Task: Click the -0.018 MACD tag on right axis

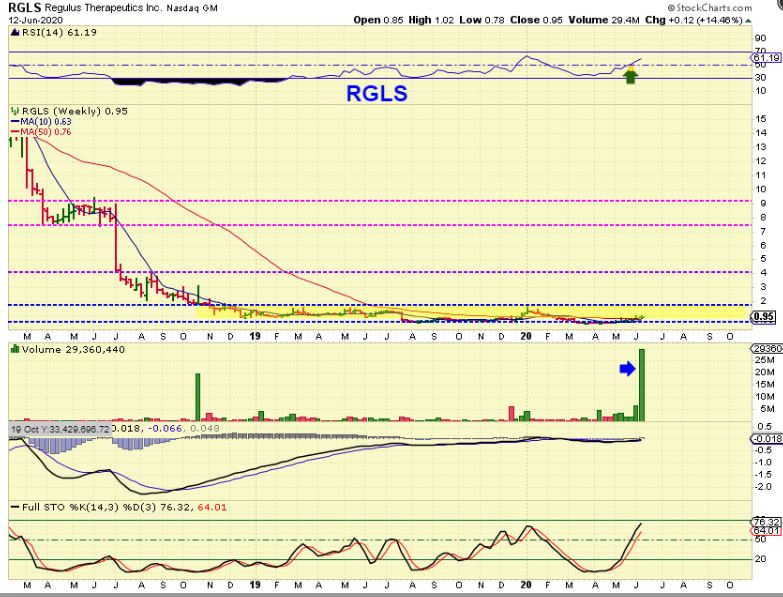Action: tap(767, 438)
